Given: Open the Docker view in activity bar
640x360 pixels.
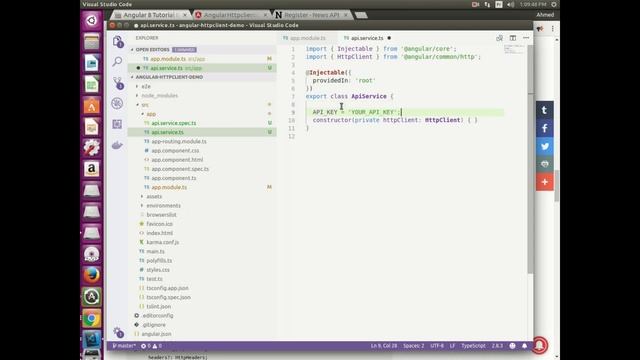Looking at the screenshot, I should point(117,145).
